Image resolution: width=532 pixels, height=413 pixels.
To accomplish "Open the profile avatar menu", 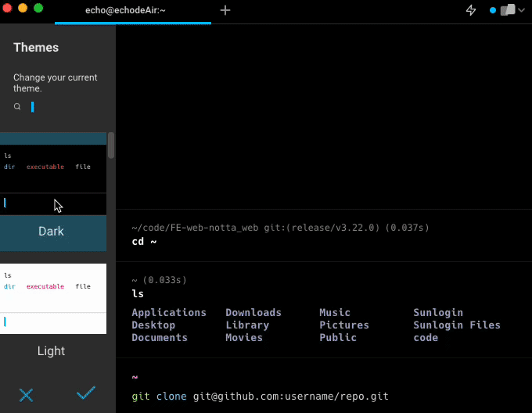I will click(508, 10).
